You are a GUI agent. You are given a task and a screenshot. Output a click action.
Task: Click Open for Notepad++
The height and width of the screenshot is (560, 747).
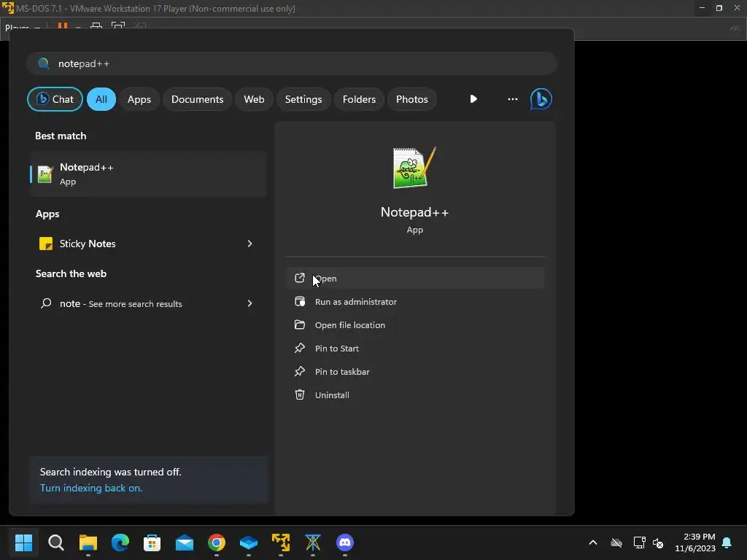click(415, 278)
